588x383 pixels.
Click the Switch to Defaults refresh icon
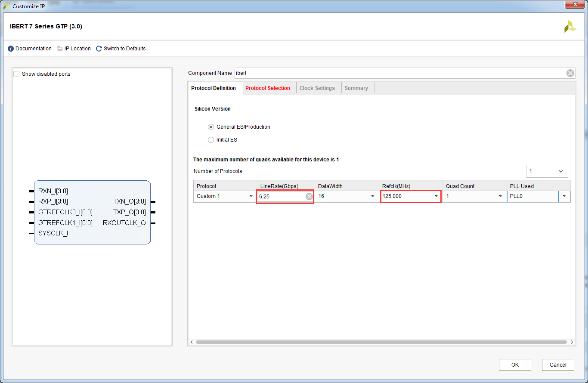point(99,49)
